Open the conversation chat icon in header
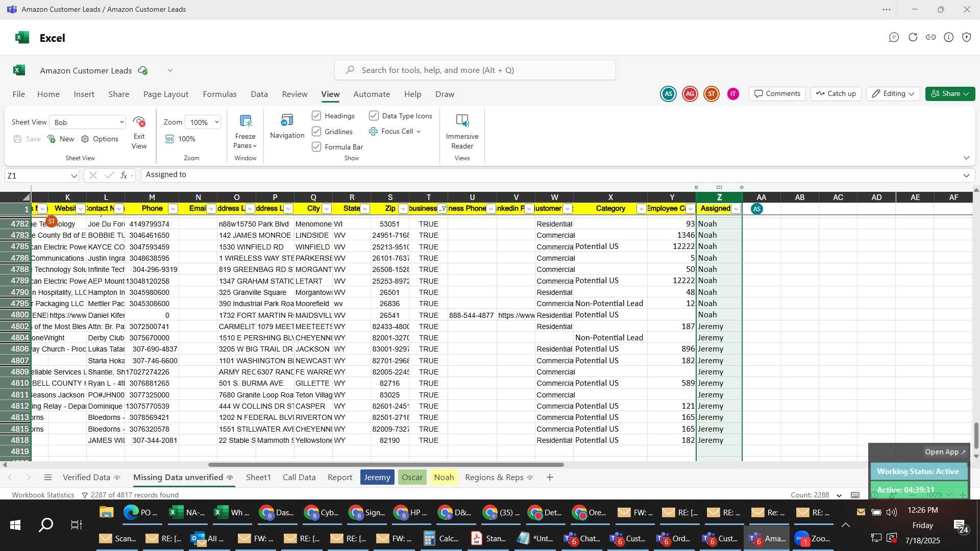The height and width of the screenshot is (551, 980). (894, 37)
